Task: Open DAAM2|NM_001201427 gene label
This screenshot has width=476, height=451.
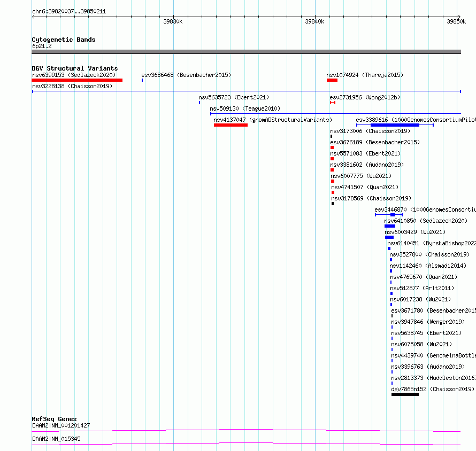Action: [61, 425]
